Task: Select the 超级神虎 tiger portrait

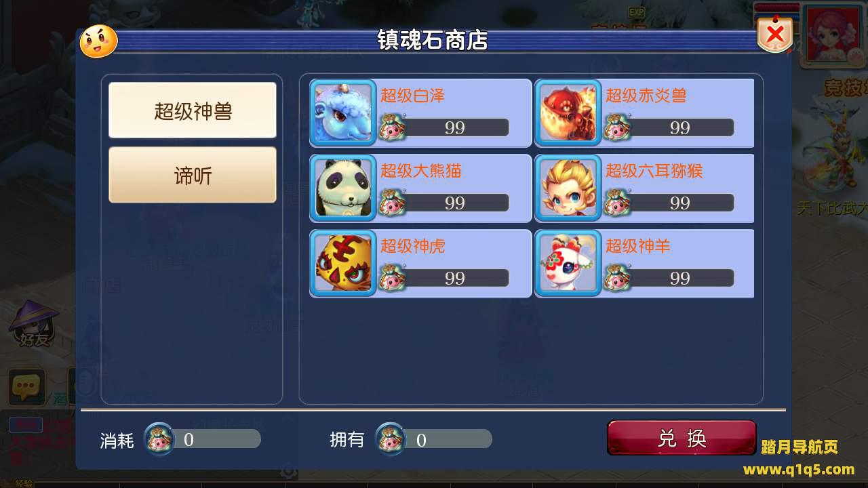Action: (x=343, y=264)
